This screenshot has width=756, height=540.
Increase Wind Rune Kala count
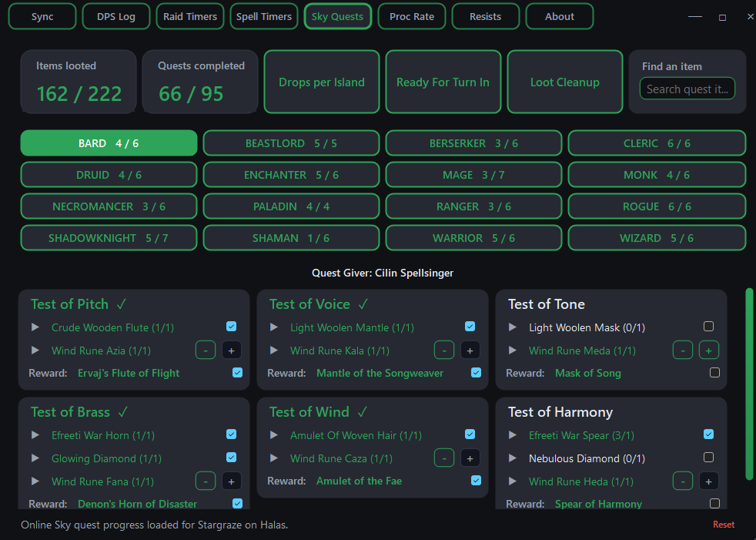pyautogui.click(x=470, y=350)
